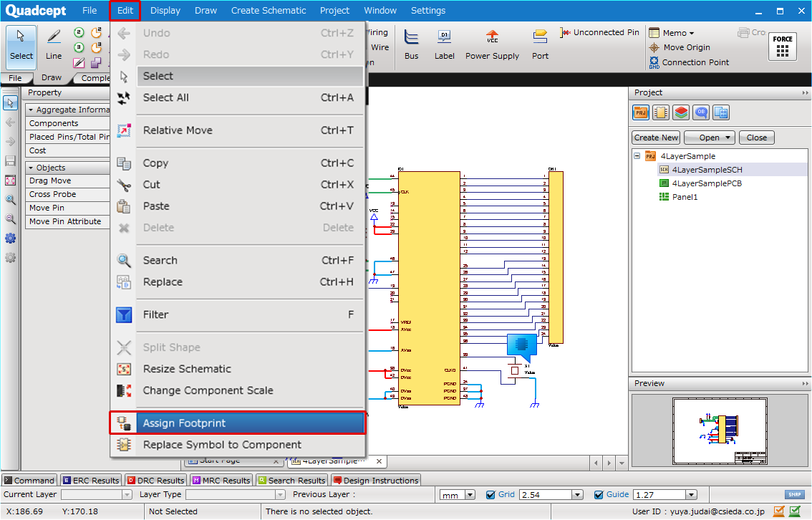The image size is (812, 520).
Task: Open the Create Schematic menu
Action: point(269,10)
